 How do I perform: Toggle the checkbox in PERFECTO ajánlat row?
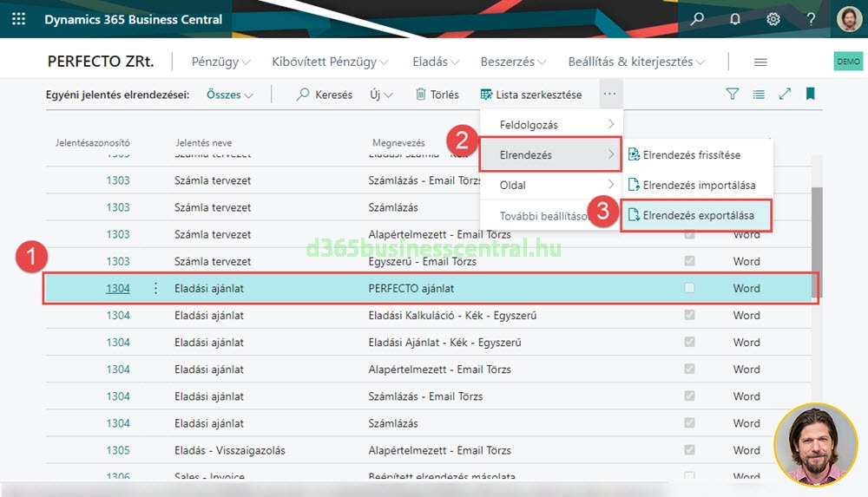point(689,288)
